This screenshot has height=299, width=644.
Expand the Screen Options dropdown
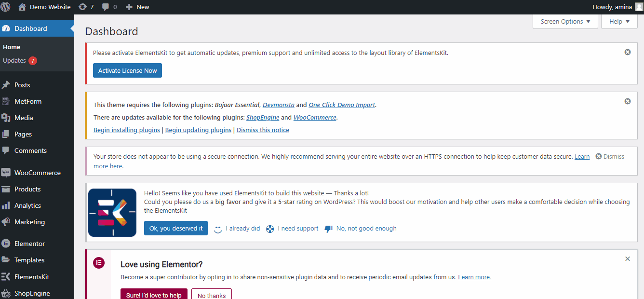(565, 21)
